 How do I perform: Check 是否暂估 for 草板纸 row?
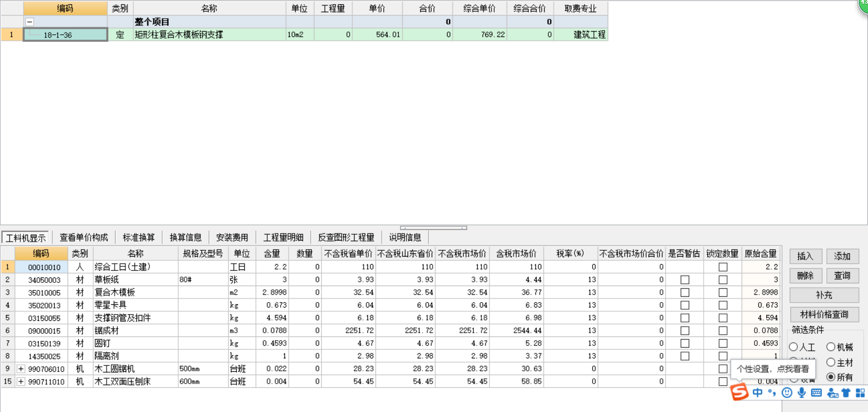685,280
